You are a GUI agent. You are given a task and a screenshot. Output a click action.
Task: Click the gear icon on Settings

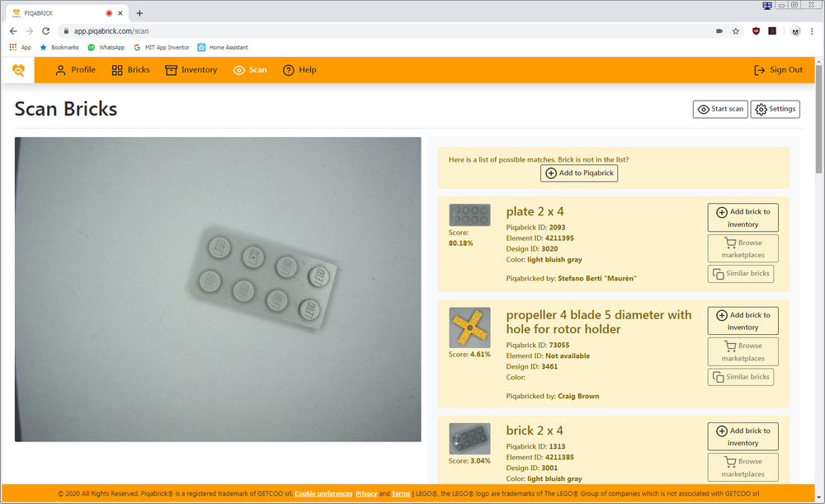[761, 110]
